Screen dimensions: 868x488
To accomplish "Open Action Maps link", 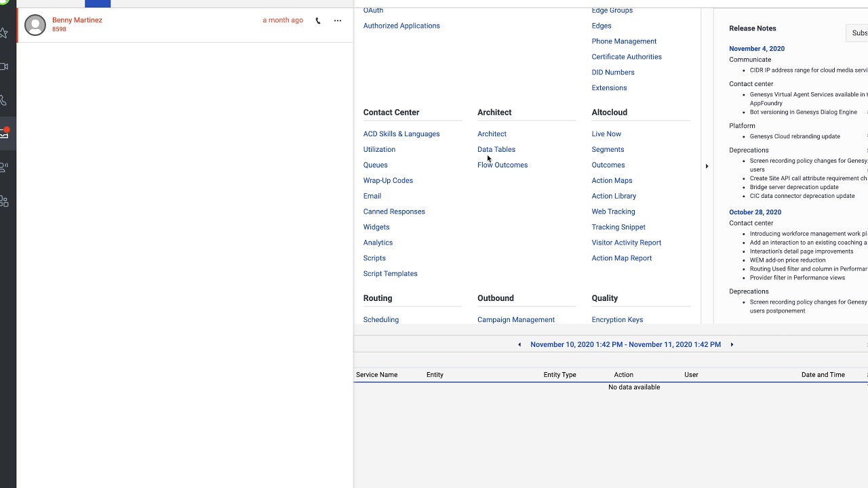I will coord(612,181).
